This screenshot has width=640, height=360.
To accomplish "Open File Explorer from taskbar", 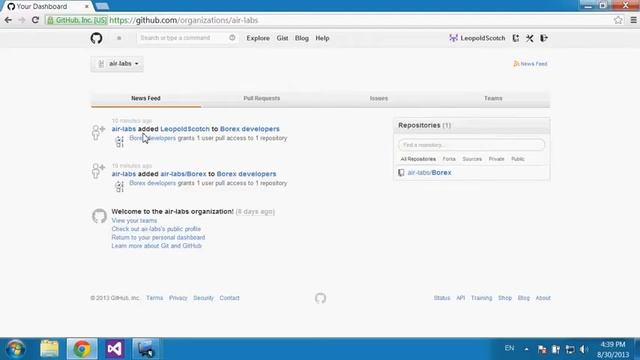I will click(49, 349).
